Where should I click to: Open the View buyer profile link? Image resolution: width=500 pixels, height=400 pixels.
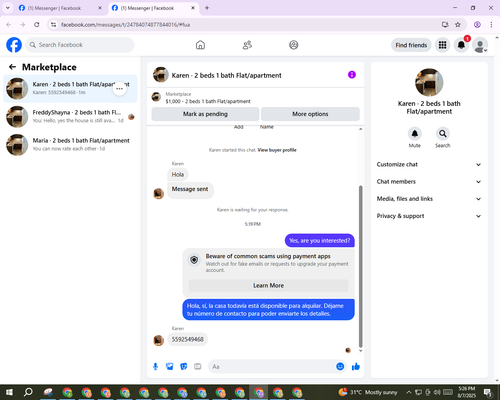click(277, 150)
